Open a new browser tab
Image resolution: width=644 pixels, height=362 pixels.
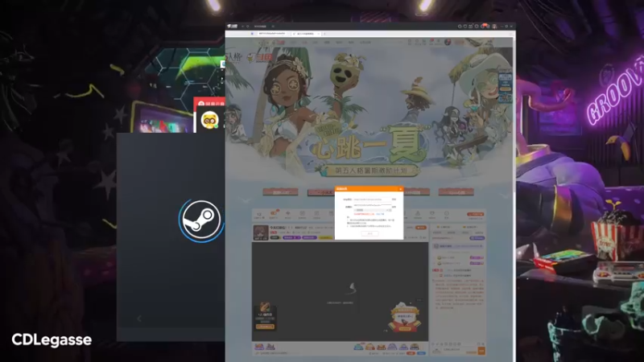(x=324, y=34)
